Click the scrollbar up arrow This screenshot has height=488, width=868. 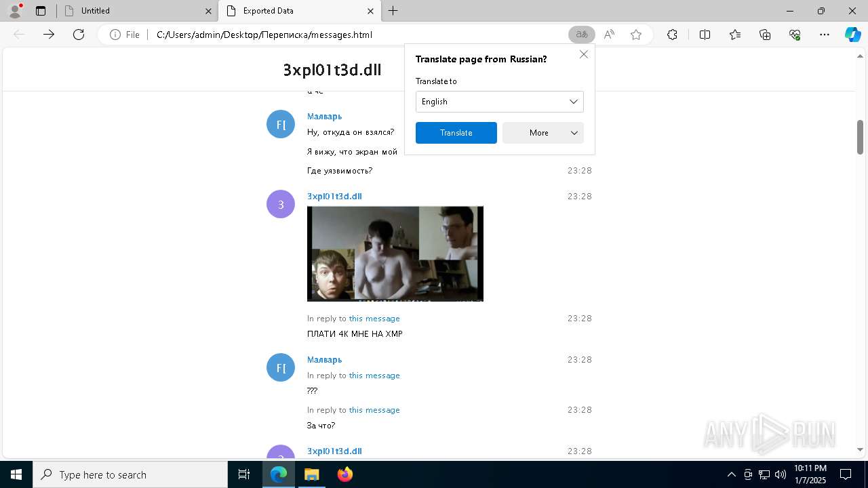pyautogui.click(x=860, y=56)
